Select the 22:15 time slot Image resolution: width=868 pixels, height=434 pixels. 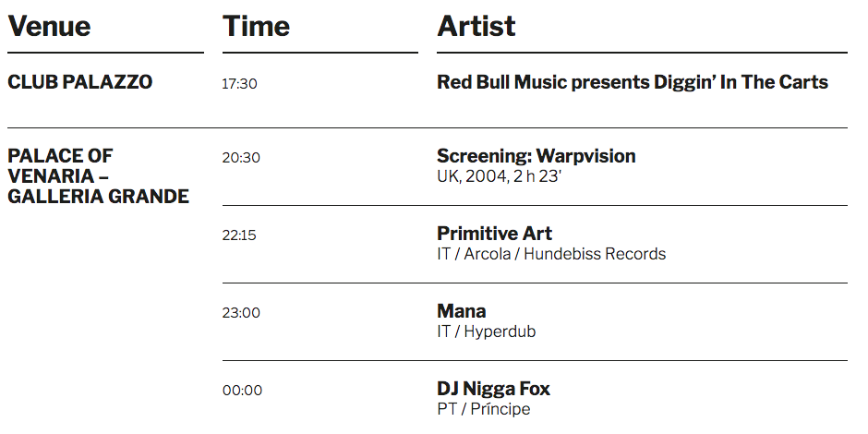pyautogui.click(x=239, y=235)
